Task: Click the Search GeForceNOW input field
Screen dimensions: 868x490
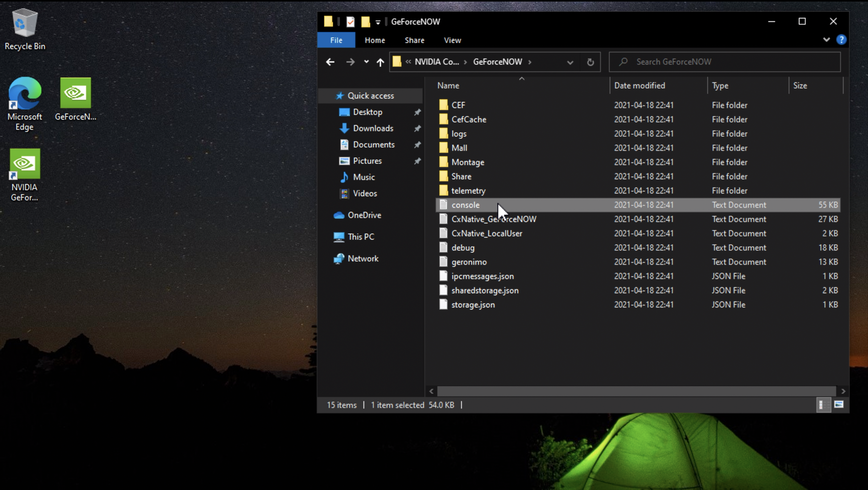Action: coord(724,62)
